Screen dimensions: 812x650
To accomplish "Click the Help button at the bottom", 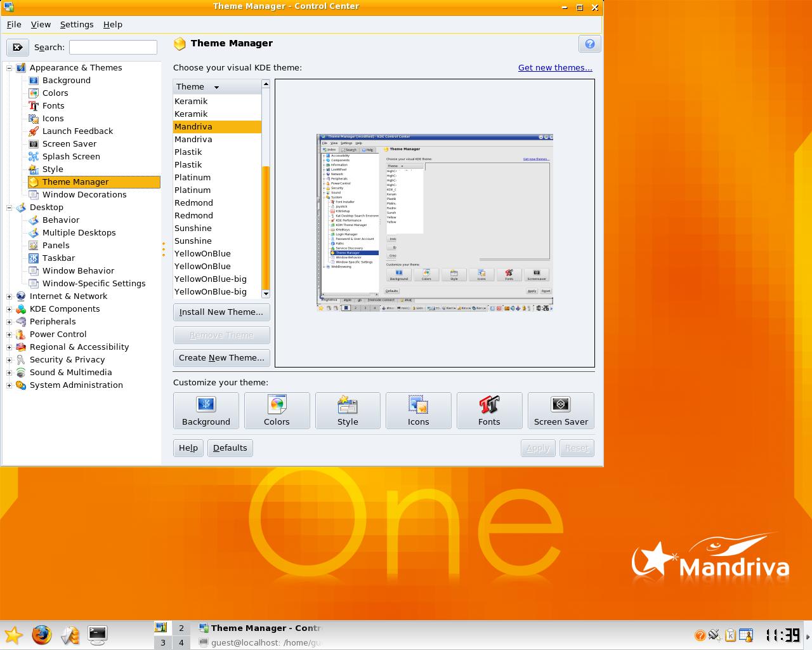I will (188, 448).
